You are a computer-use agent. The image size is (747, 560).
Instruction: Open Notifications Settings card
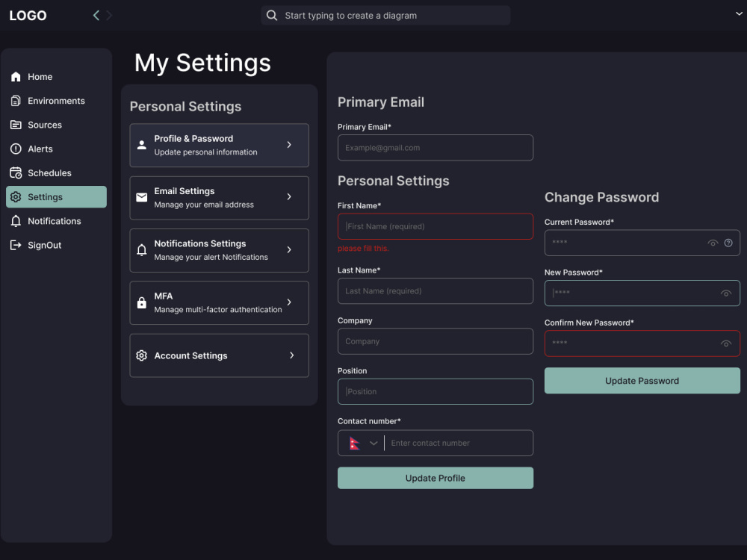pyautogui.click(x=219, y=250)
